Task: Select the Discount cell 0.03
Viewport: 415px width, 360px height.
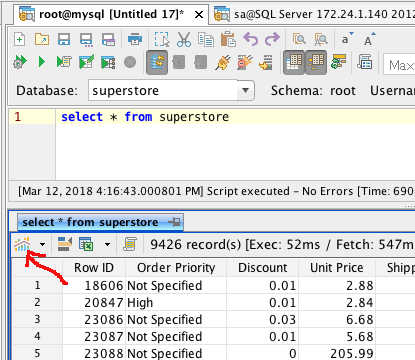Action: pyautogui.click(x=263, y=320)
